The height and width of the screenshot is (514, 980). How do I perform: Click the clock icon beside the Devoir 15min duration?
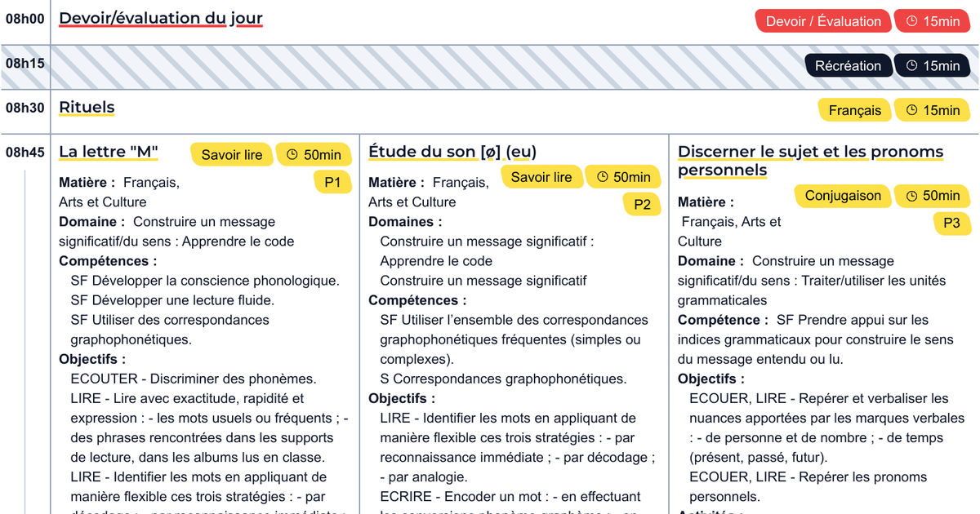click(913, 20)
